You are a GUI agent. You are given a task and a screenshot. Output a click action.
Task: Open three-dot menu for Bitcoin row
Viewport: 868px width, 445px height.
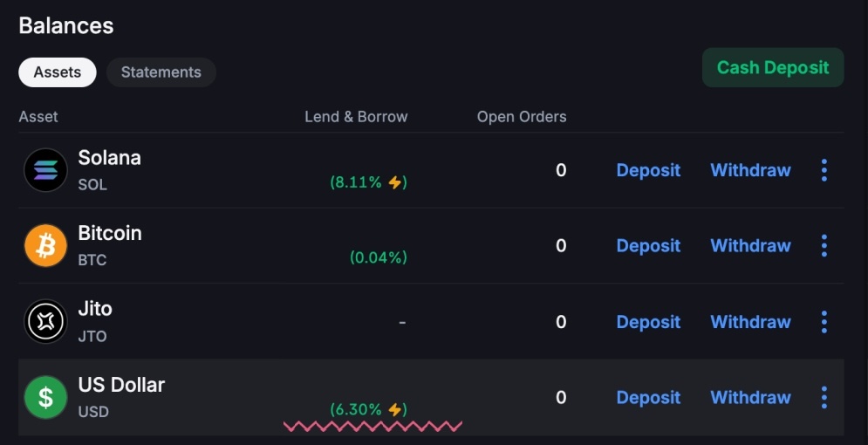click(824, 246)
